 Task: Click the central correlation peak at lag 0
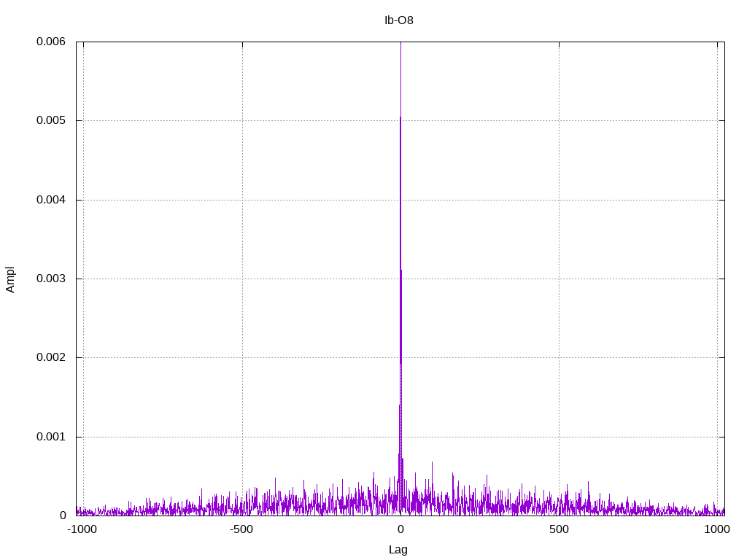(x=400, y=279)
